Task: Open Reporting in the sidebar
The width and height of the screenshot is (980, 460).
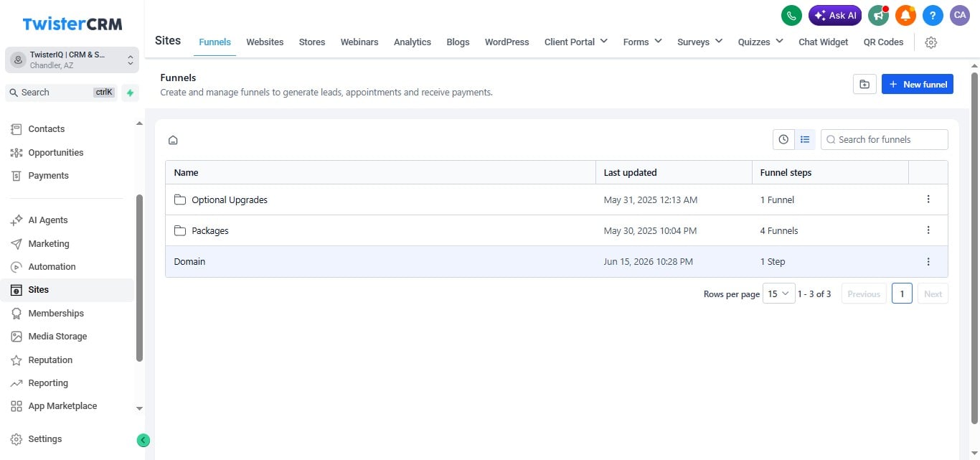Action: point(48,383)
